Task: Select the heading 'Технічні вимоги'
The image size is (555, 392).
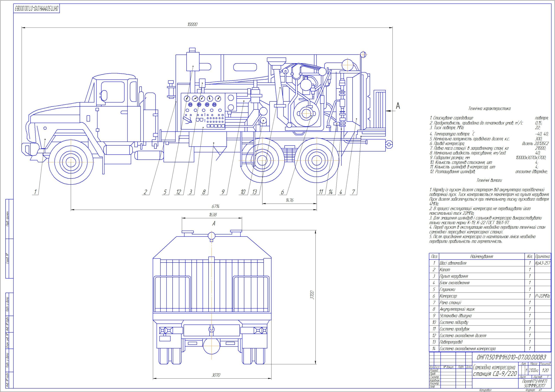Action: (489, 181)
